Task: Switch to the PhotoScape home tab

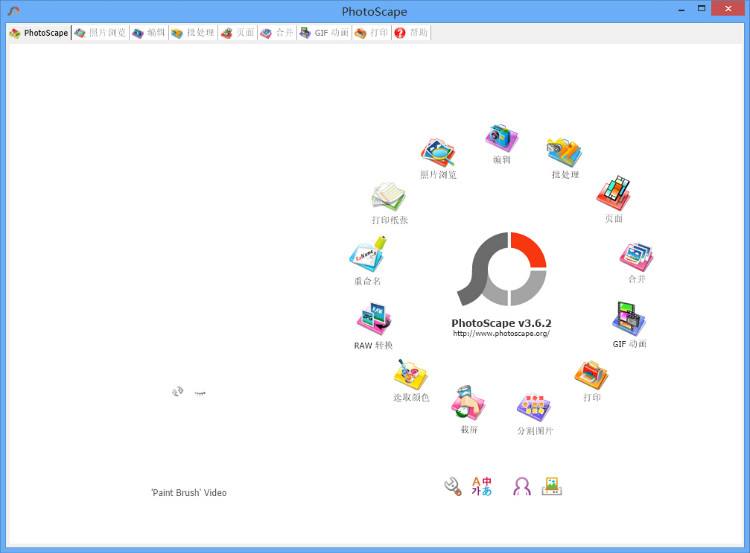Action: click(39, 33)
